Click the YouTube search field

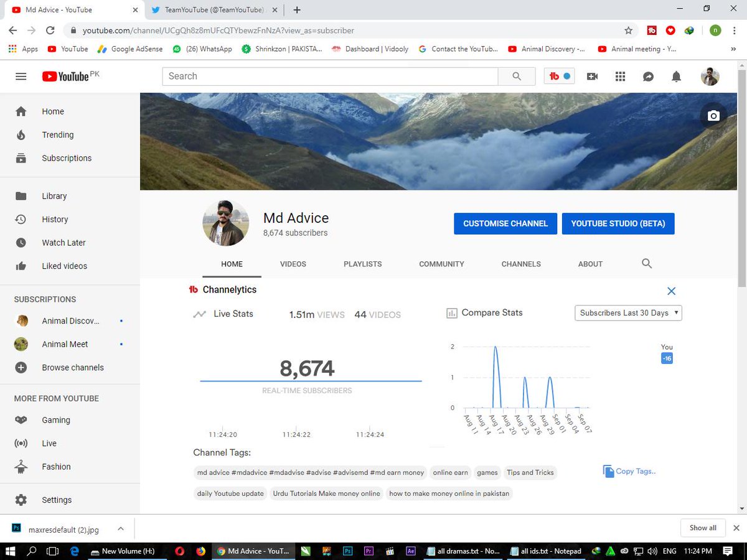(330, 76)
